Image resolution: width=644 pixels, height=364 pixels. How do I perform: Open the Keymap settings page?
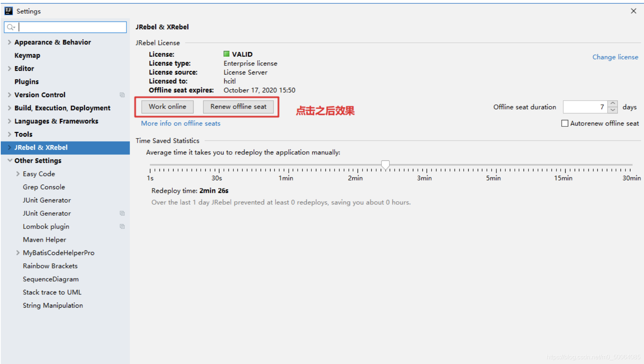tap(27, 56)
